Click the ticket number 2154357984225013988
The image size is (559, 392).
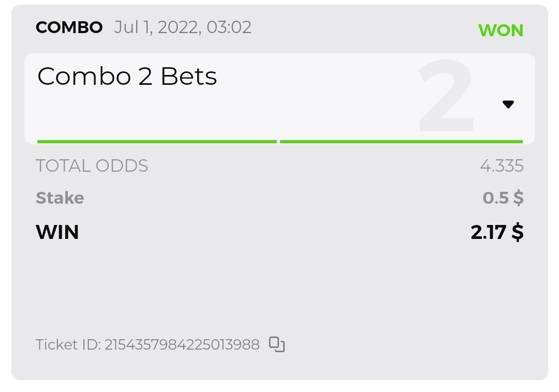[x=182, y=345]
